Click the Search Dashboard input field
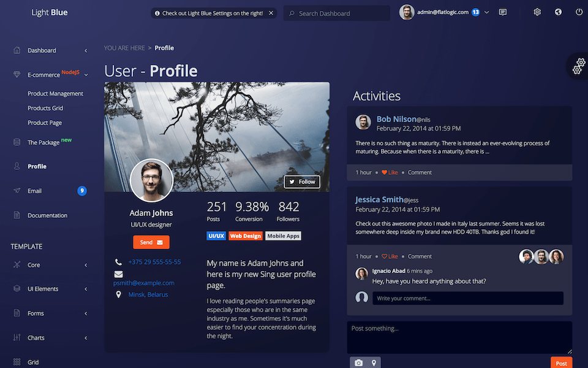588x368 pixels. 336,12
